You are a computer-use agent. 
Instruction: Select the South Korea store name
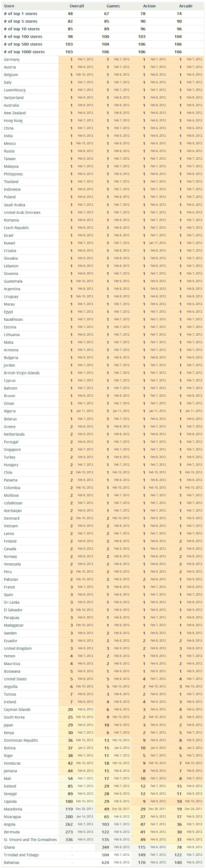coord(14,717)
